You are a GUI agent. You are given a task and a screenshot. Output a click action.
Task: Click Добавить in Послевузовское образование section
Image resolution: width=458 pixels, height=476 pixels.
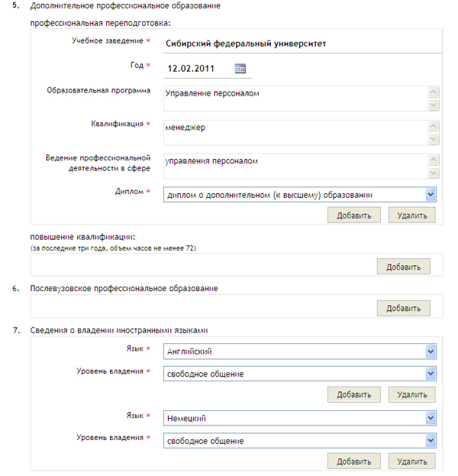403,308
